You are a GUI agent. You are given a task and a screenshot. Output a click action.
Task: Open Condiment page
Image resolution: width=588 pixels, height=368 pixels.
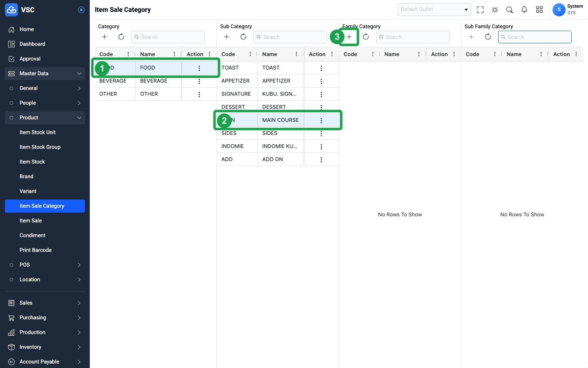click(x=45, y=236)
